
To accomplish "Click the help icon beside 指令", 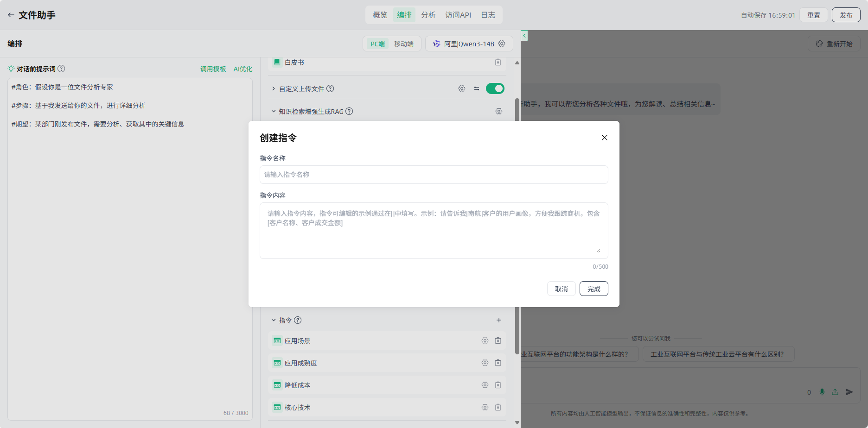I will pos(298,320).
